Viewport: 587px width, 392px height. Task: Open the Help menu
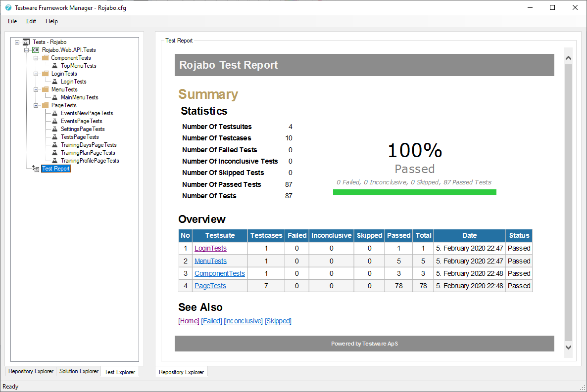[51, 21]
